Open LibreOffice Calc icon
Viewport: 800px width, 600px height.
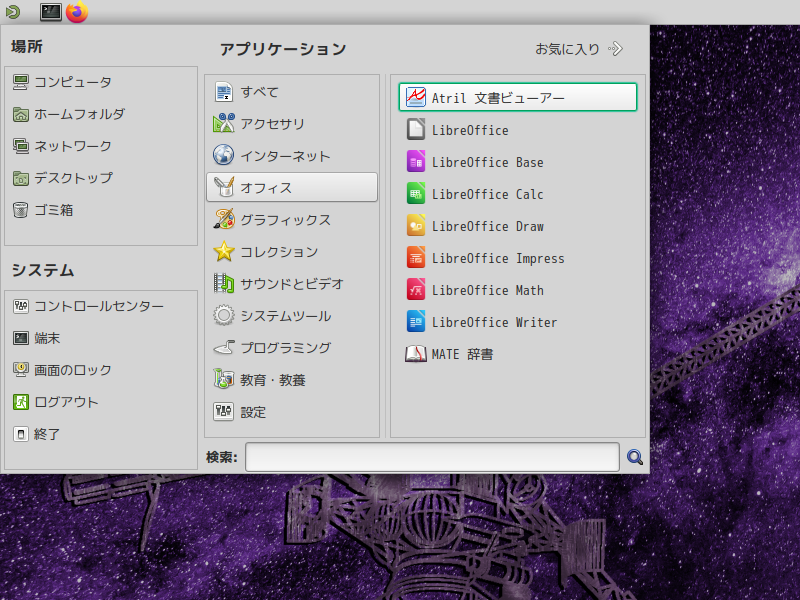pyautogui.click(x=416, y=194)
